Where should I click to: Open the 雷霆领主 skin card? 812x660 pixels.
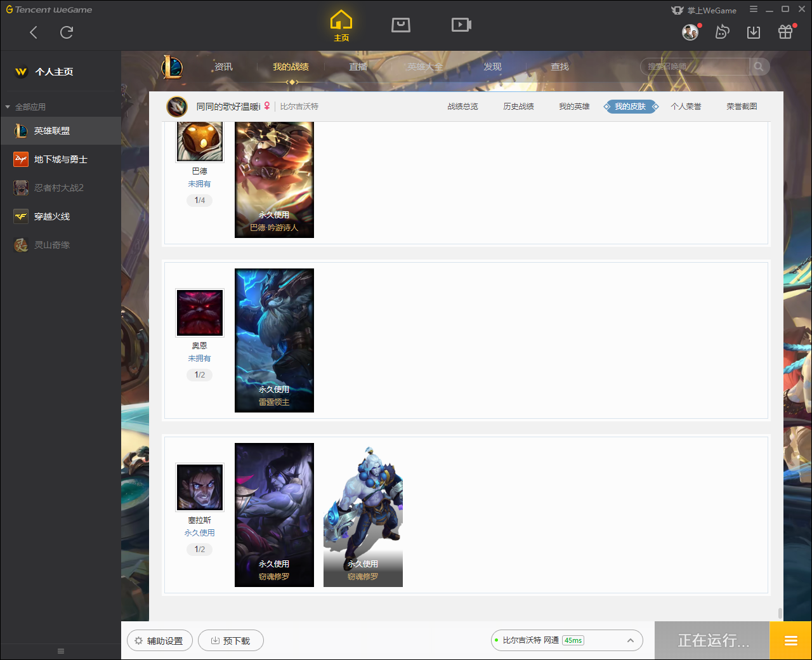click(x=274, y=340)
